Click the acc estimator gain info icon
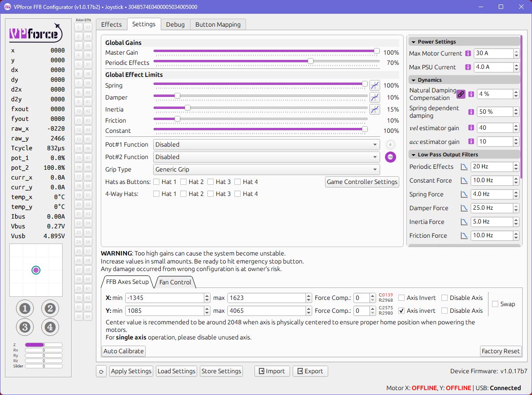The height and width of the screenshot is (395, 532). pyautogui.click(x=471, y=141)
